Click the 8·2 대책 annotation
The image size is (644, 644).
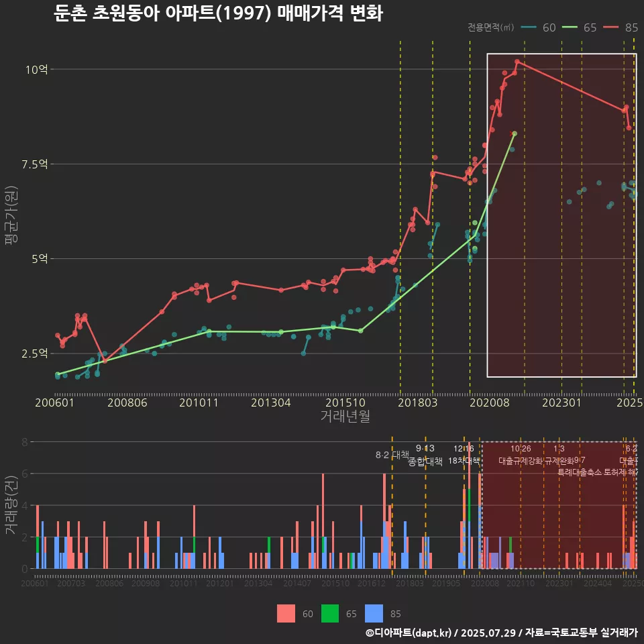[392, 455]
